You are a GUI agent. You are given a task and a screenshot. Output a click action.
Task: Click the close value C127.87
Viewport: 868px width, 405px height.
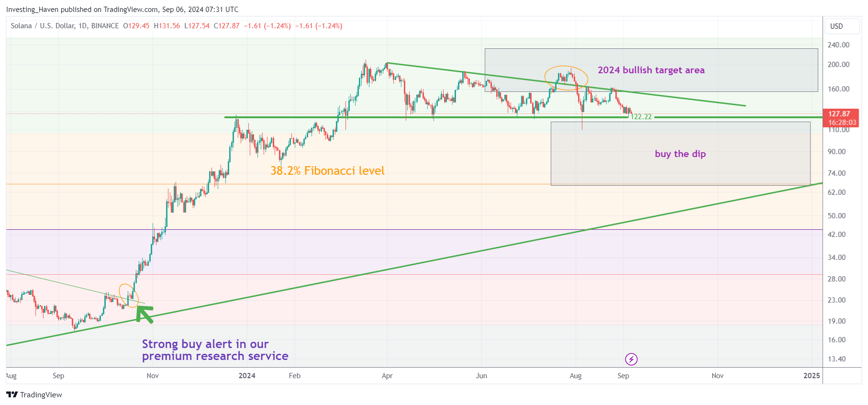(226, 26)
